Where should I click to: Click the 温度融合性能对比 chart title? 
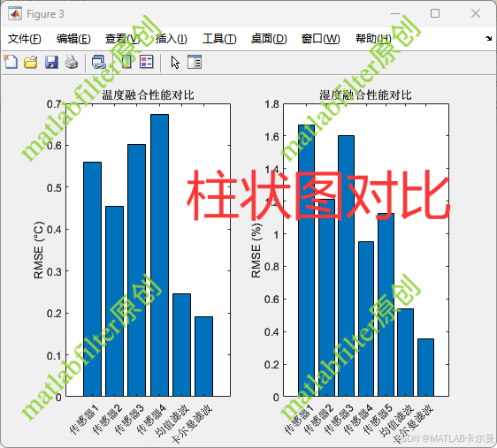(148, 95)
